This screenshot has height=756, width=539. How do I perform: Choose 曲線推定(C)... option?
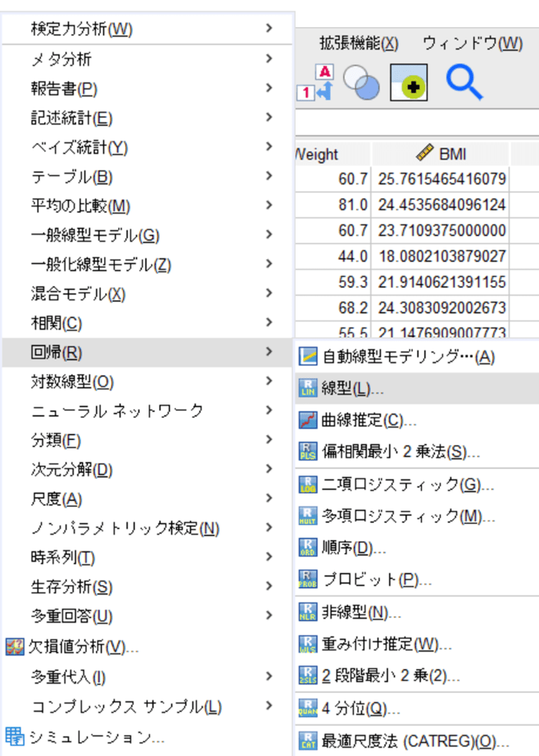click(x=417, y=420)
